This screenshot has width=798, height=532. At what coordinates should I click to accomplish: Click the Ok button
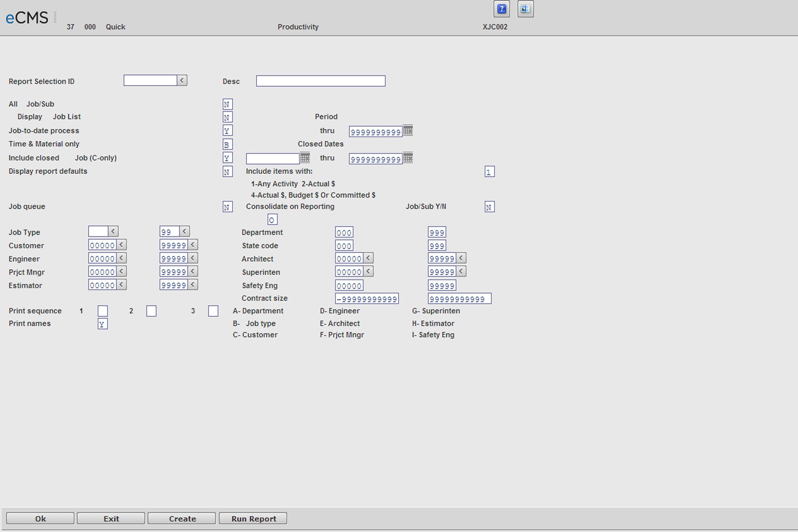click(40, 519)
